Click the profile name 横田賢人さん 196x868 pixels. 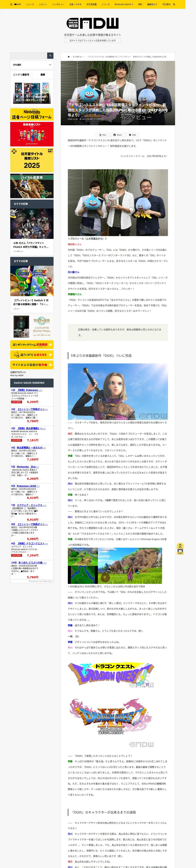click(x=75, y=244)
